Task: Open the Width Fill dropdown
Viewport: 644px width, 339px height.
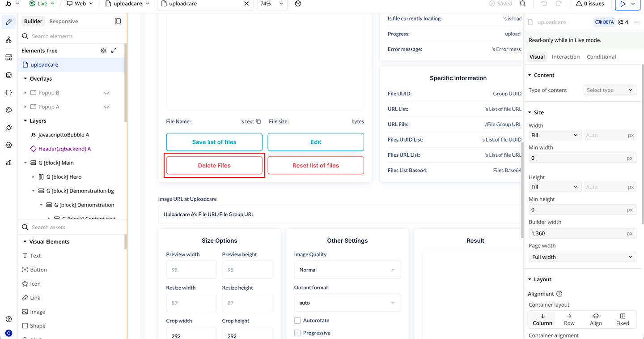Action: tap(555, 135)
